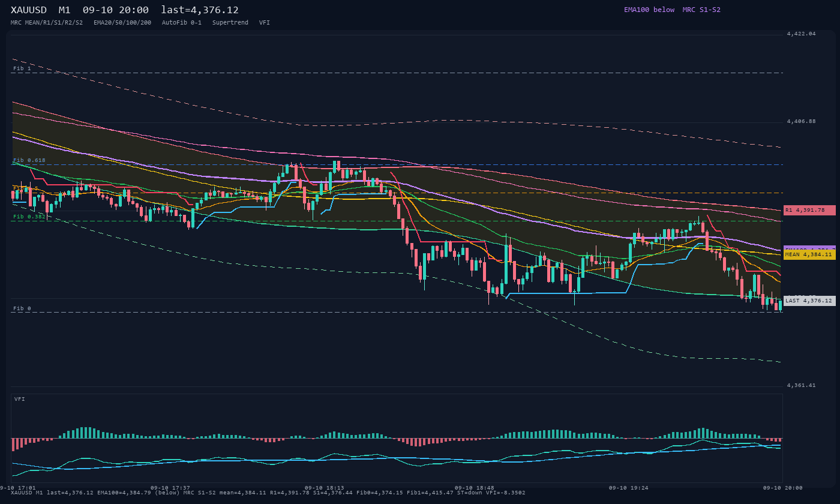This screenshot has height=504, width=840.
Task: Click the 09-10 18:13 time axis label
Action: [x=325, y=488]
